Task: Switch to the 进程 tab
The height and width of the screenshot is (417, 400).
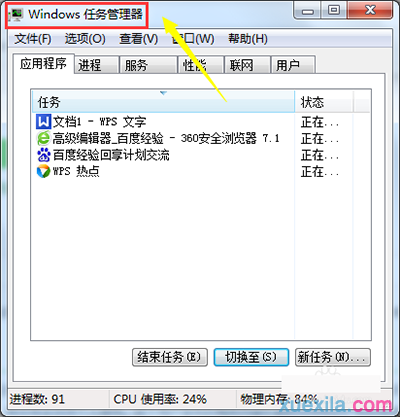Action: (97, 65)
